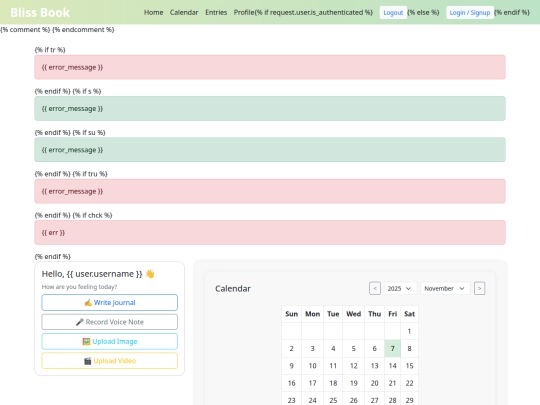Open the Entries nav link
This screenshot has width=540, height=405.
pos(216,12)
